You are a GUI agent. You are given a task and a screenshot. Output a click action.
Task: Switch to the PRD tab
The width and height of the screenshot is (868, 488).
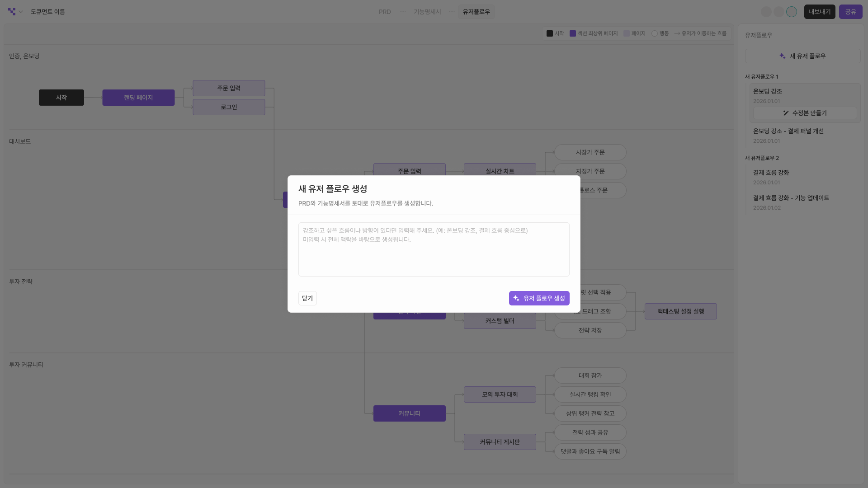pos(385,12)
